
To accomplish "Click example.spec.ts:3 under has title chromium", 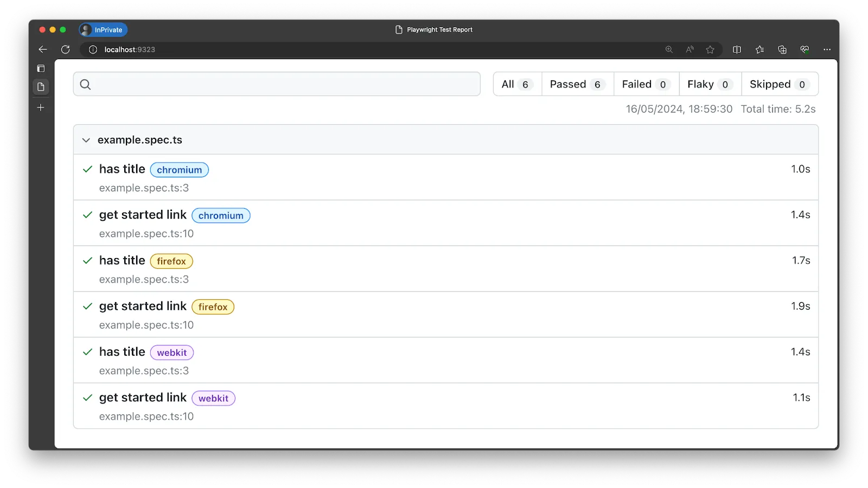I will 144,188.
